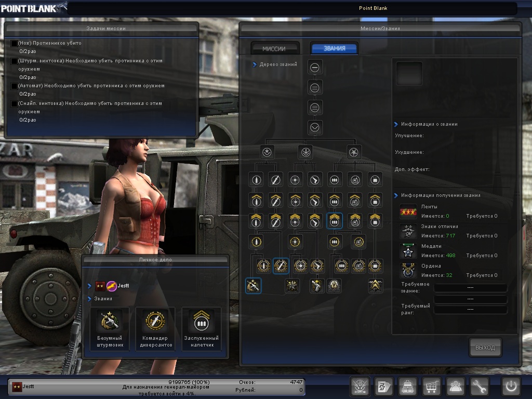This screenshot has height=399, width=532.
Task: Click the Улучшение: label
Action: click(409, 136)
